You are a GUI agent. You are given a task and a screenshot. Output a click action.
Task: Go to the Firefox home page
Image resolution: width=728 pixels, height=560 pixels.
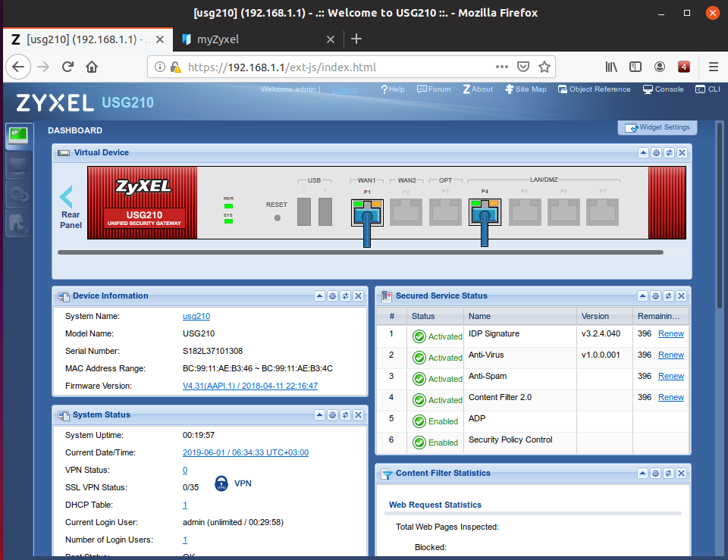pos(92,67)
